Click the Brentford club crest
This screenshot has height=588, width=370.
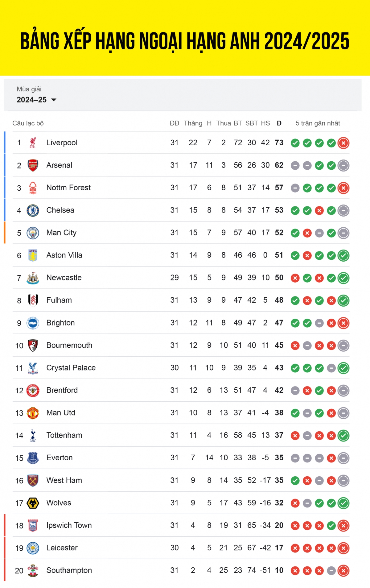33,391
